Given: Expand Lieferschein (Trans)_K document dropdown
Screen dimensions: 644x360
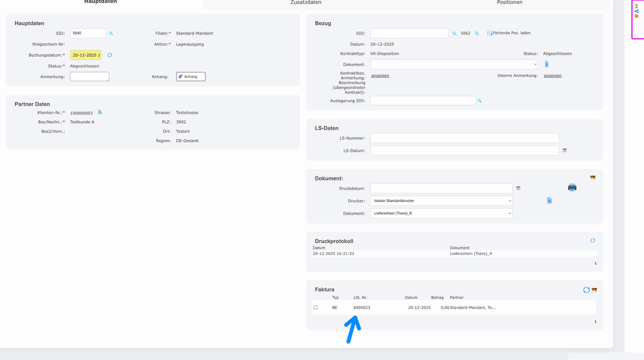Looking at the screenshot, I should click(441, 213).
